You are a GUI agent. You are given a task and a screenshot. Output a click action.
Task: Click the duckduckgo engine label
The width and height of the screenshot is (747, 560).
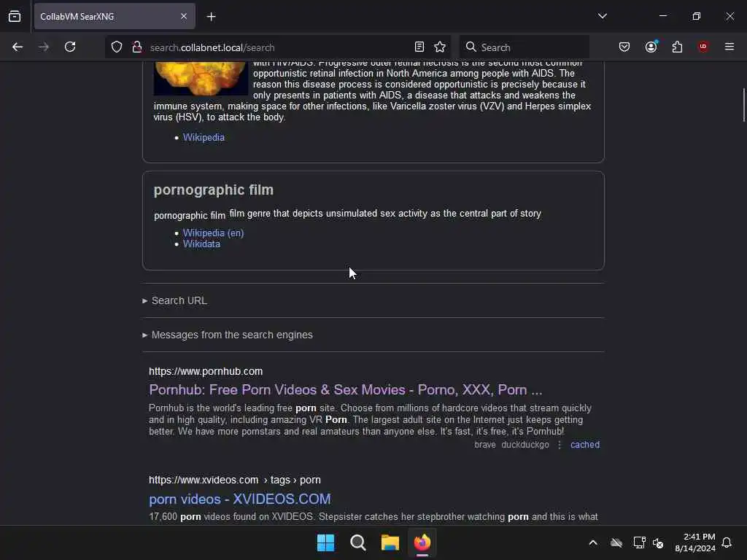pos(525,445)
